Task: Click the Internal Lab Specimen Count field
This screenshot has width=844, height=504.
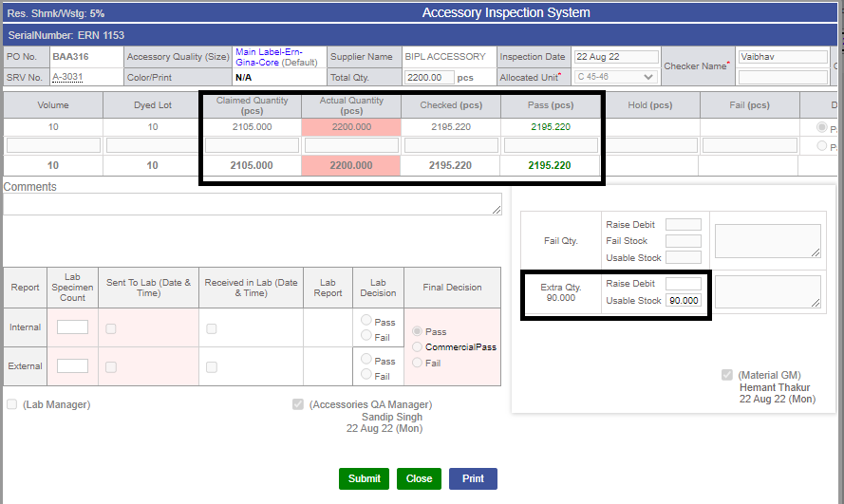Action: [x=73, y=327]
